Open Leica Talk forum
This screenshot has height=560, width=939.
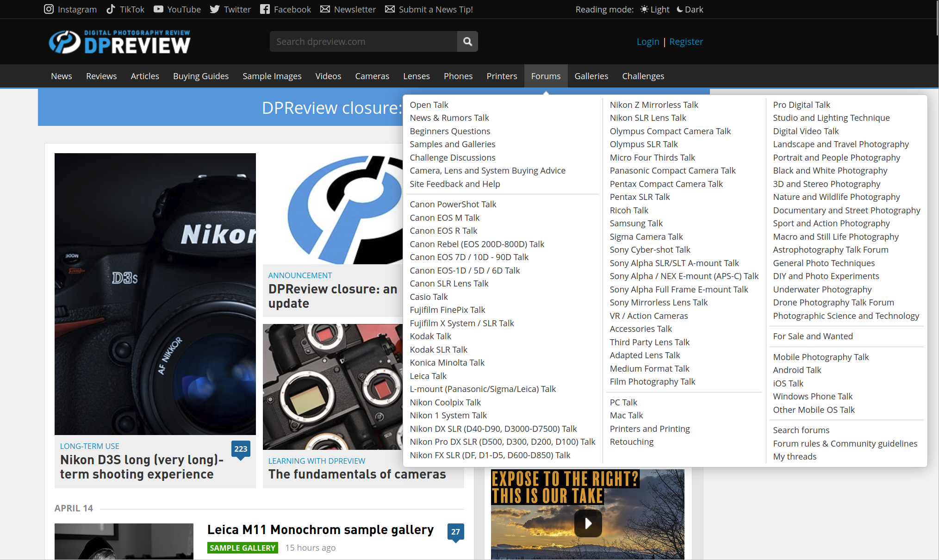(428, 376)
